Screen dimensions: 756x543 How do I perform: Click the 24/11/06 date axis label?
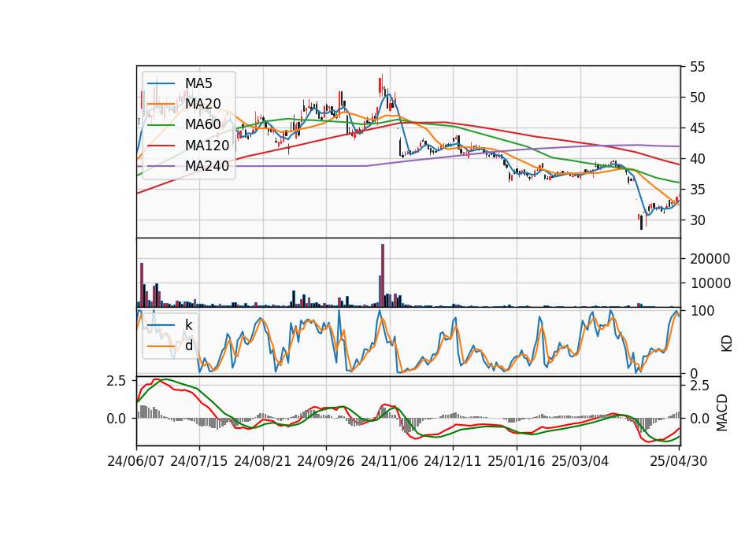pos(390,461)
